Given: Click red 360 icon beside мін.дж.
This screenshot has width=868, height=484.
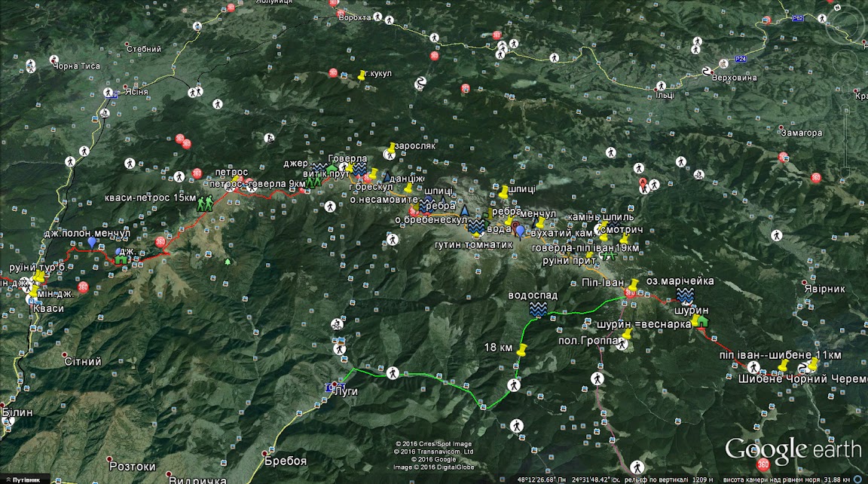Looking at the screenshot, I should click(83, 286).
